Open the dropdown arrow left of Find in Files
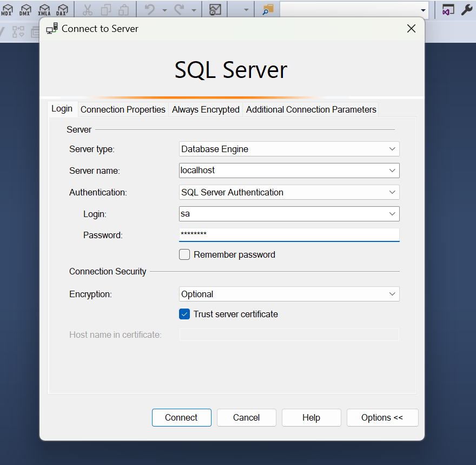Viewport: 476px width, 465px height. [246, 10]
